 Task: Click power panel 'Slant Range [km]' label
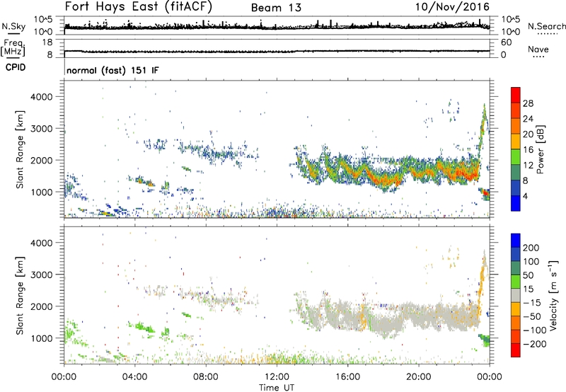coord(20,149)
